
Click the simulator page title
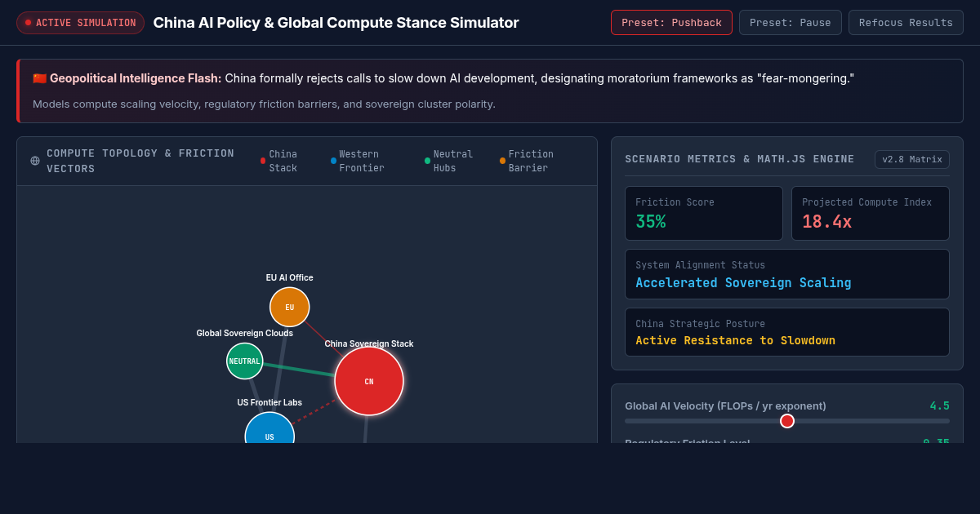336,23
